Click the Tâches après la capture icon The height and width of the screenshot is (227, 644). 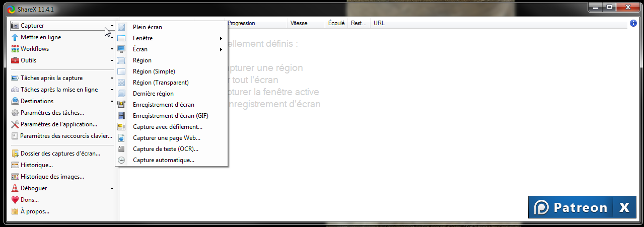tap(15, 78)
